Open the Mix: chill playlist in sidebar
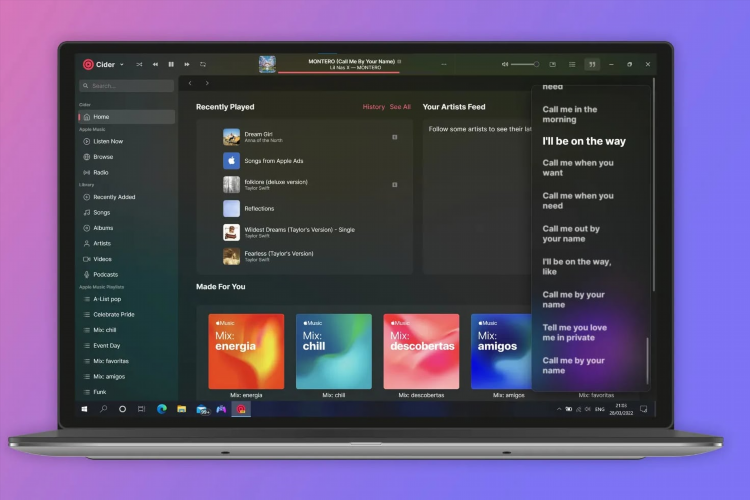The height and width of the screenshot is (500, 750). 126,330
